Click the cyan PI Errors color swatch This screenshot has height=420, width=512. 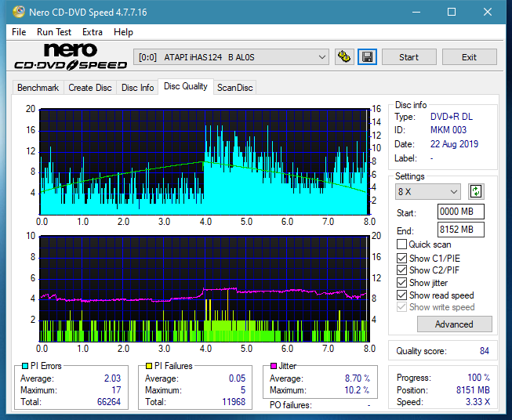point(24,366)
